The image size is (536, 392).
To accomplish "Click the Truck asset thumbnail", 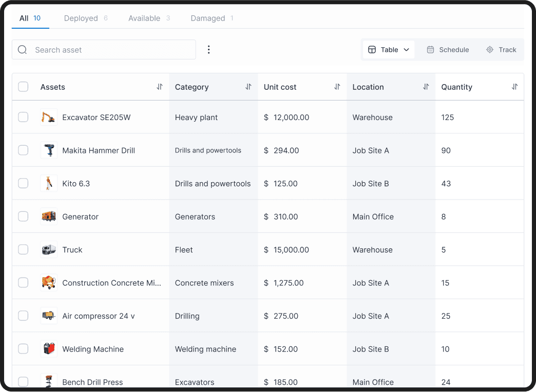I will point(49,249).
